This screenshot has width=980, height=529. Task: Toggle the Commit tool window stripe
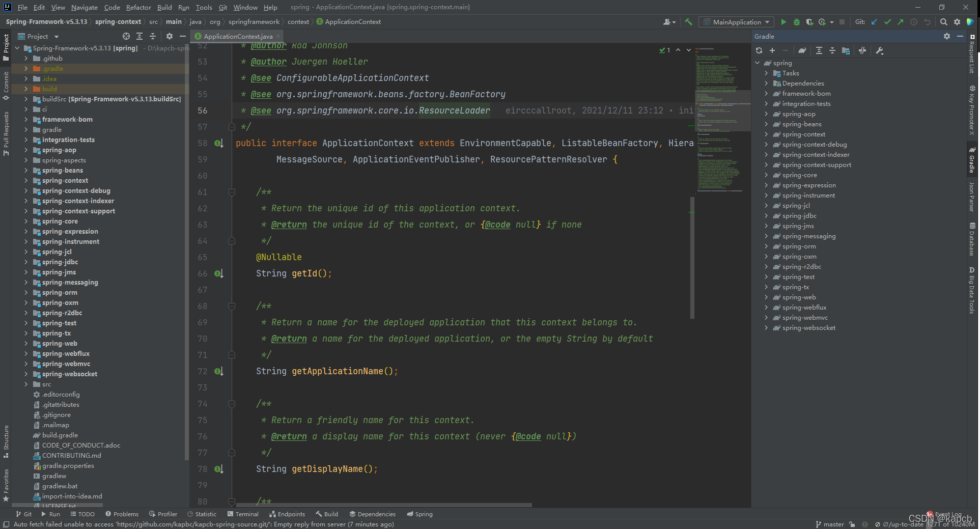click(6, 86)
